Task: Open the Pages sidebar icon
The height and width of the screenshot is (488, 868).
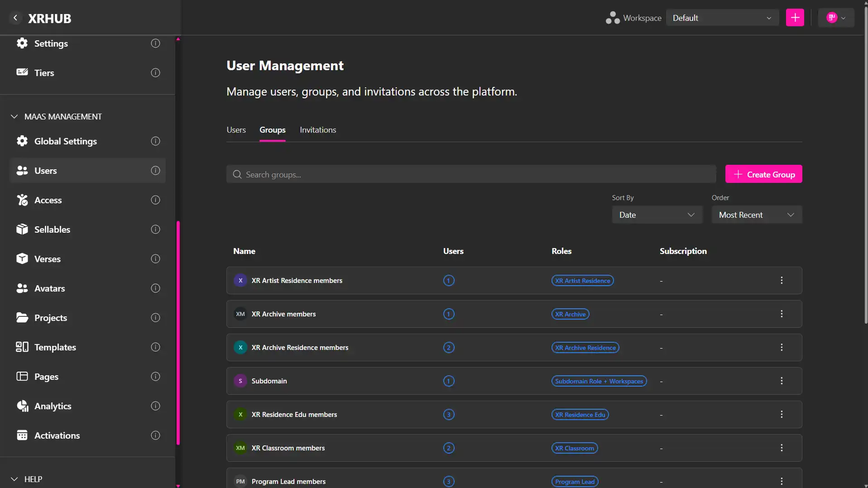Action: [22, 376]
